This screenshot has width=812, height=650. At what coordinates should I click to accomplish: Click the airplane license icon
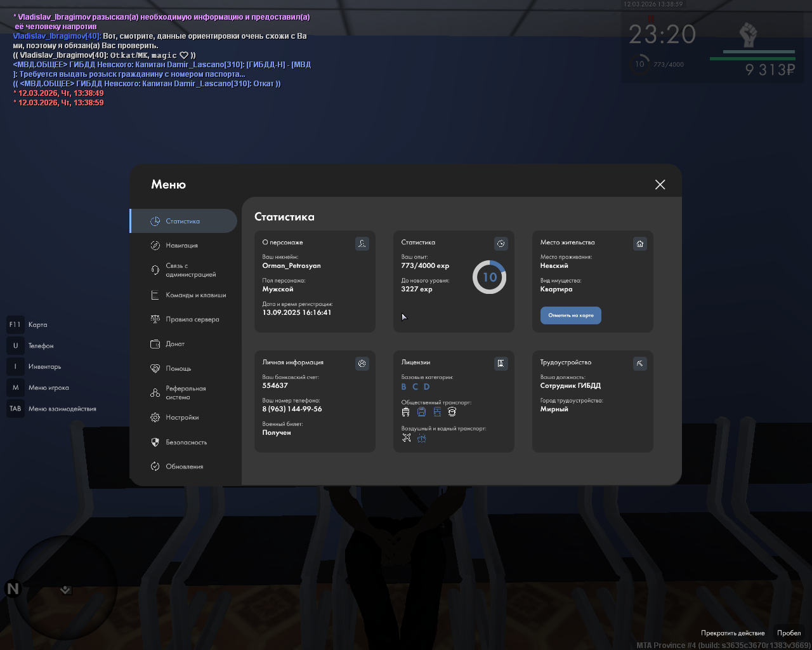[407, 438]
